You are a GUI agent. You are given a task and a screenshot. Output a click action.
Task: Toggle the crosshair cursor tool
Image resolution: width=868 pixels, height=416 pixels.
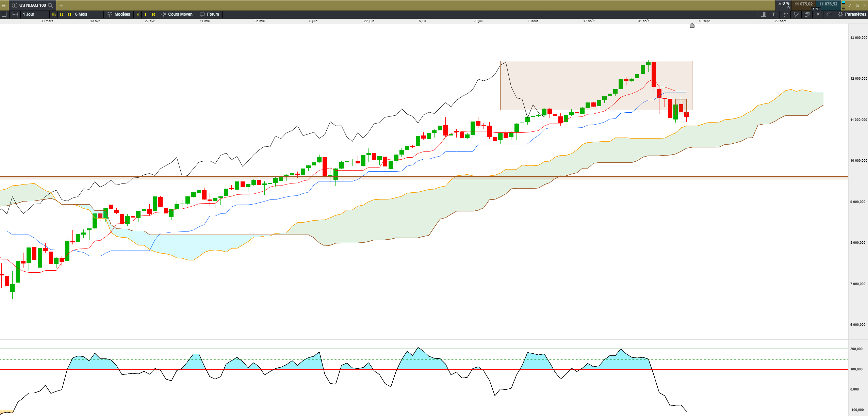point(818,14)
